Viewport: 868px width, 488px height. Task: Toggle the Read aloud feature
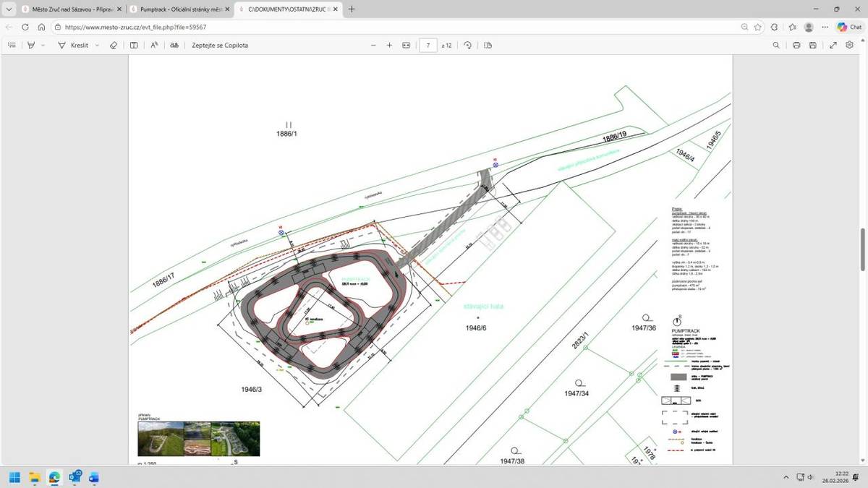tap(154, 45)
